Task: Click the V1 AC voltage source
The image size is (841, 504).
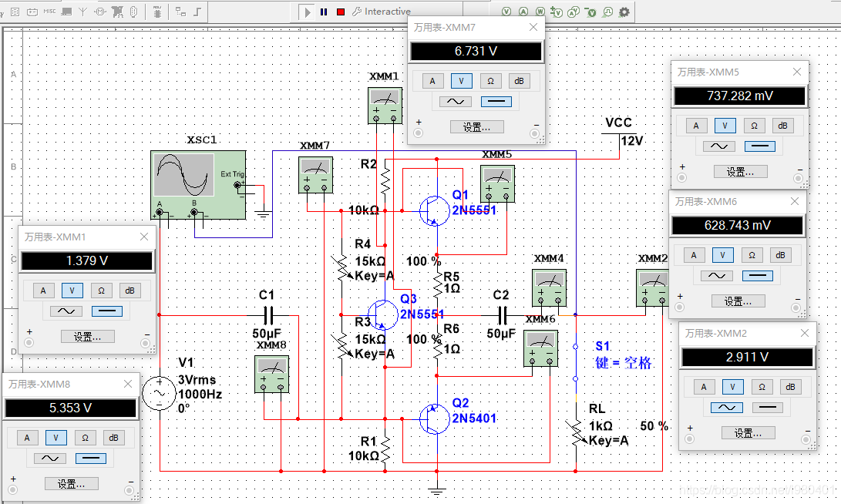Action: [160, 394]
